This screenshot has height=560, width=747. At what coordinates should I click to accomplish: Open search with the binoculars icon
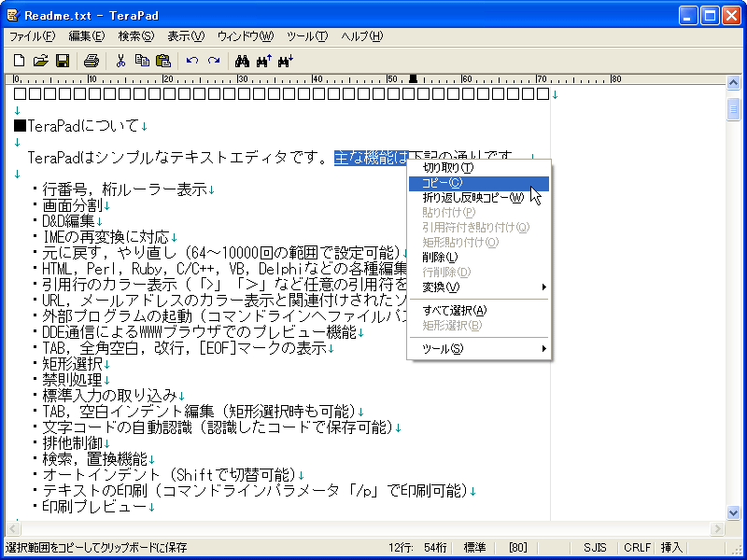[243, 61]
